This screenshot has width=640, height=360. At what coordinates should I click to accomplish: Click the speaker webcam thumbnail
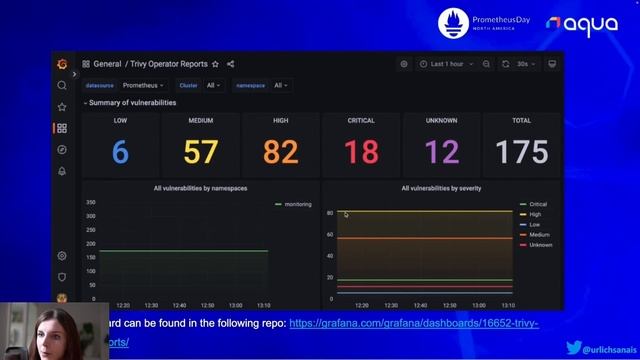pyautogui.click(x=55, y=331)
